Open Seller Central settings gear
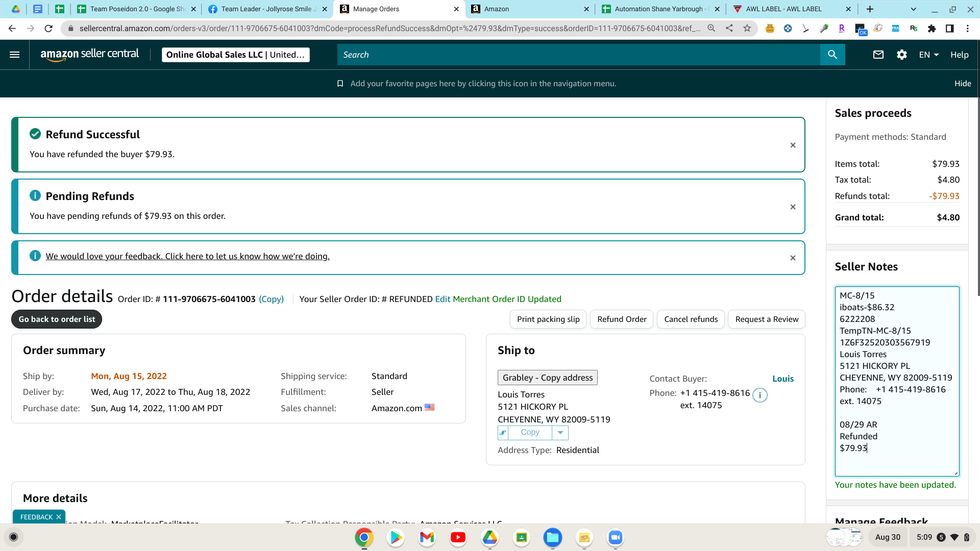Viewport: 980px width, 551px height. coord(902,55)
